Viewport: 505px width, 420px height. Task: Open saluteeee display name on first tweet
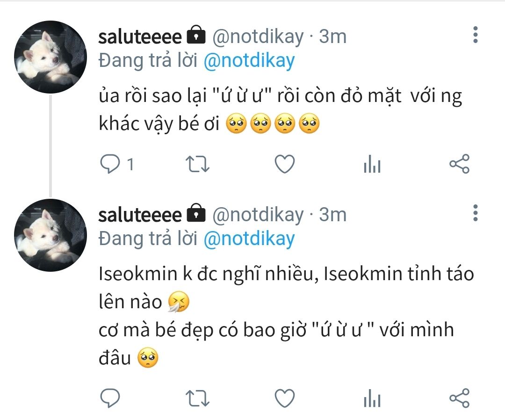pyautogui.click(x=140, y=36)
